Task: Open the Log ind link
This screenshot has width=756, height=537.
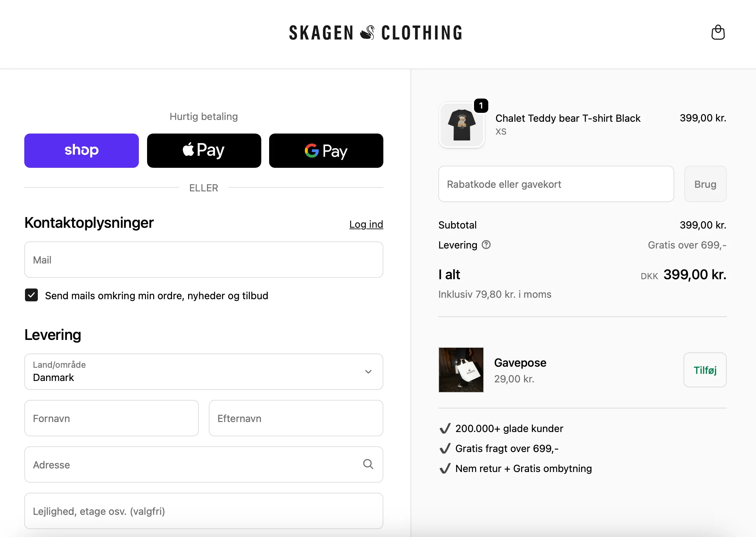Action: tap(366, 224)
